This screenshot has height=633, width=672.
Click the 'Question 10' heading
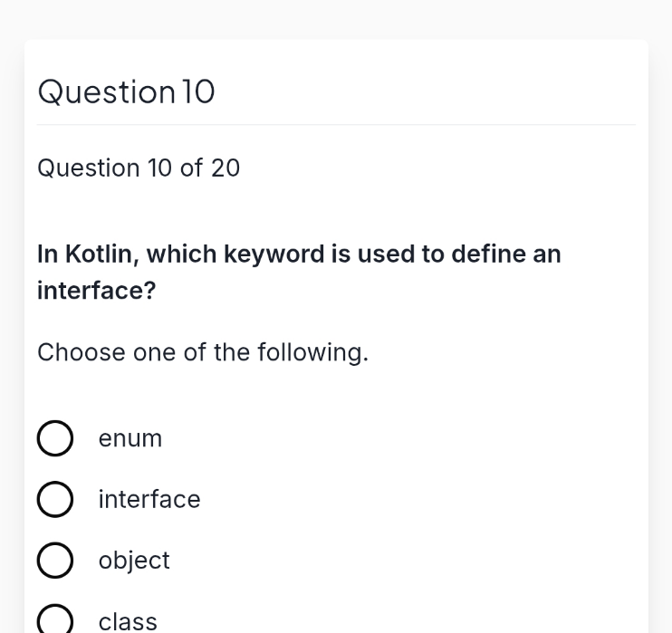126,91
